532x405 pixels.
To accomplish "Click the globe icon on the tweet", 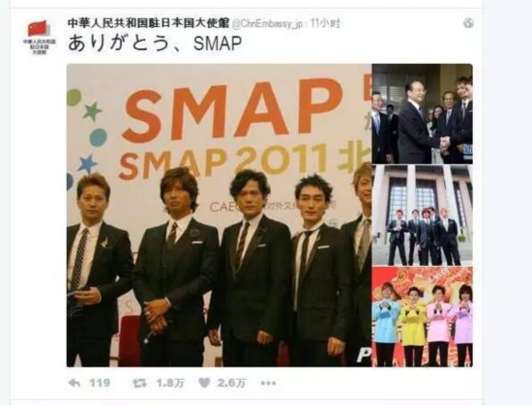I will [468, 23].
